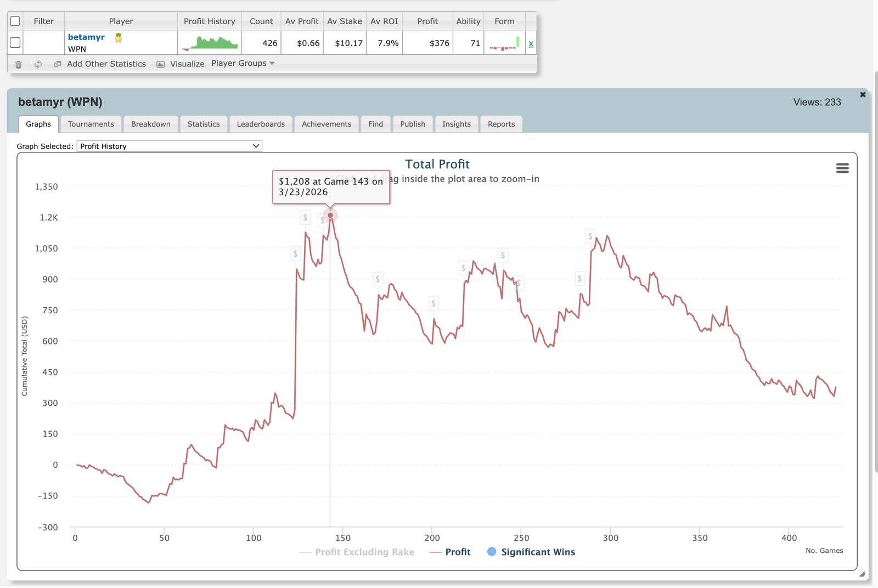Open the Filter column header options
The width and height of the screenshot is (878, 588).
[x=43, y=21]
